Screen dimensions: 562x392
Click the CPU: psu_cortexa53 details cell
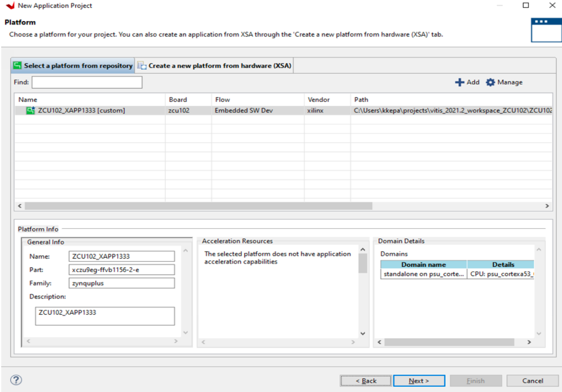(501, 274)
